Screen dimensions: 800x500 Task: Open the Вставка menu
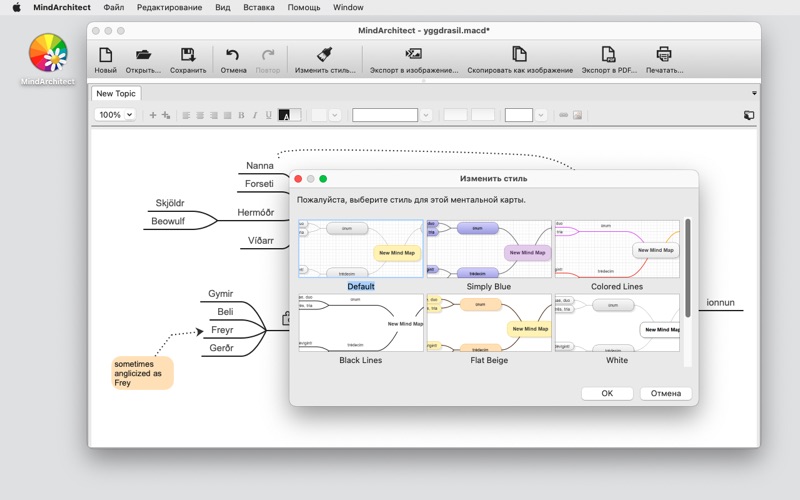[x=259, y=7]
